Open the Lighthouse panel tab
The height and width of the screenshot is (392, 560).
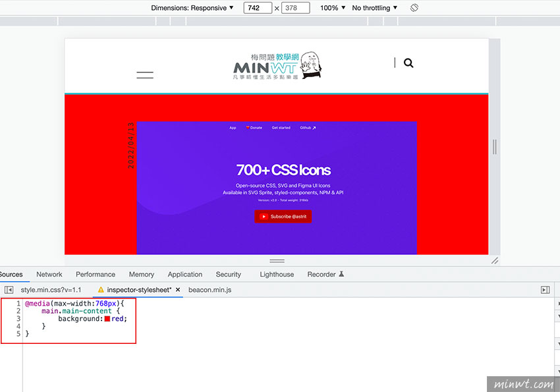click(x=277, y=274)
